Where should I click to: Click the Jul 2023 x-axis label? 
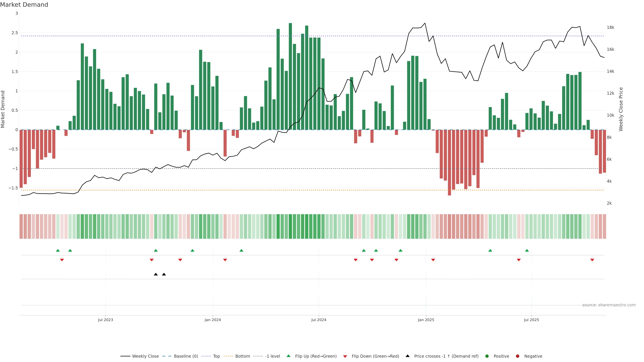[105, 320]
